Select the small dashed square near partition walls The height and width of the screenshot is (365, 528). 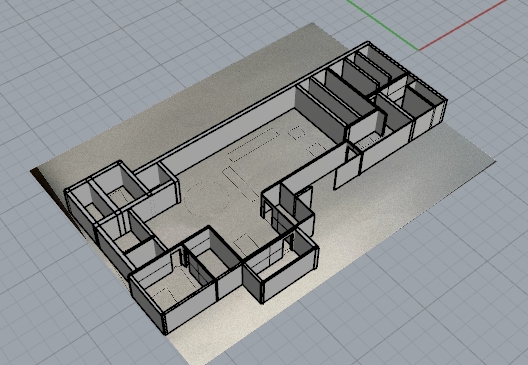coord(297,132)
